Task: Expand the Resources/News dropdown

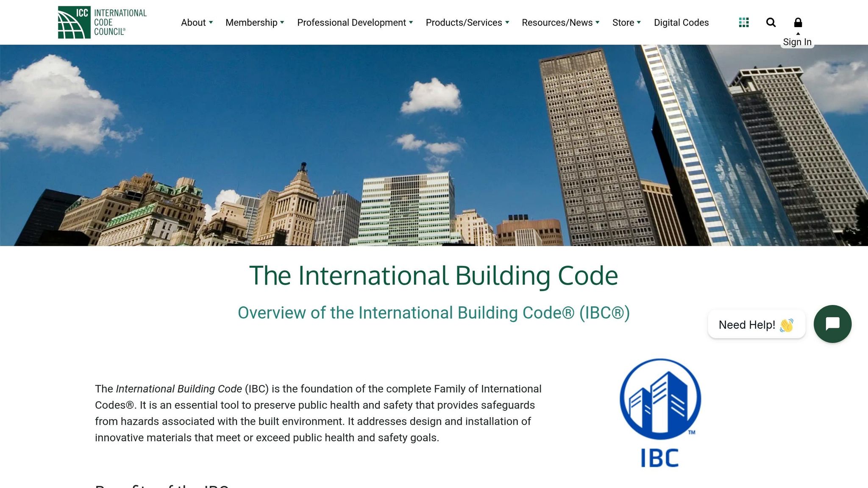Action: [560, 22]
